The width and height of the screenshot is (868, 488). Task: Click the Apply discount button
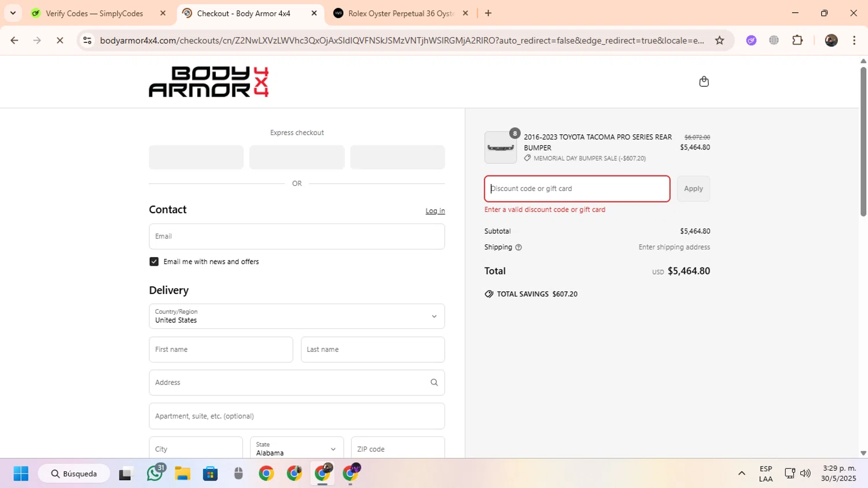[x=693, y=189]
